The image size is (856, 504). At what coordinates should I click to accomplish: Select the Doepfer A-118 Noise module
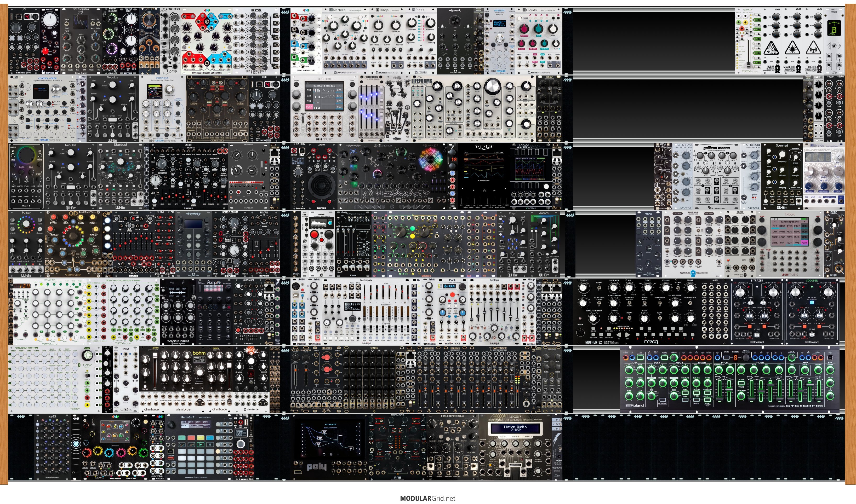click(750, 176)
